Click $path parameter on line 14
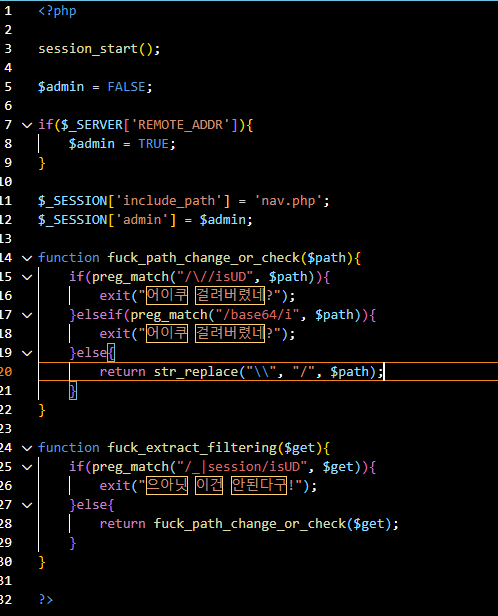498x616 pixels. pos(326,258)
